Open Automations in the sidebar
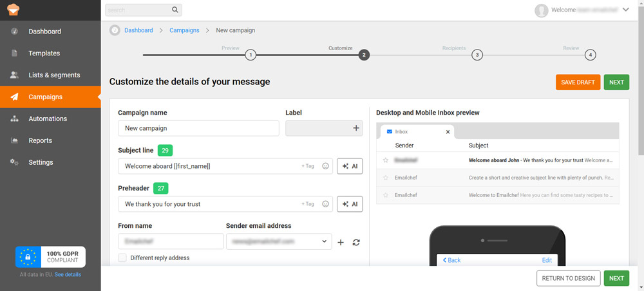Viewport: 644px width, 291px height. (x=48, y=118)
